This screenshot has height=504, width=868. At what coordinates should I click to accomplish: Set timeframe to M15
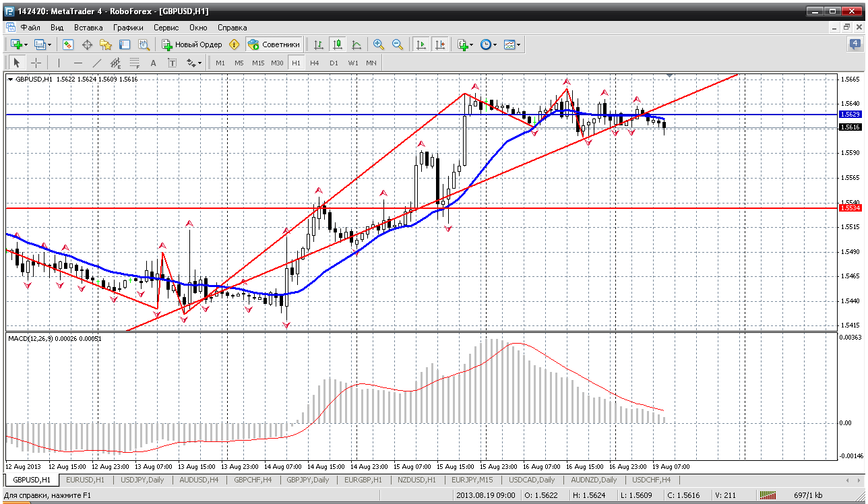tap(258, 63)
